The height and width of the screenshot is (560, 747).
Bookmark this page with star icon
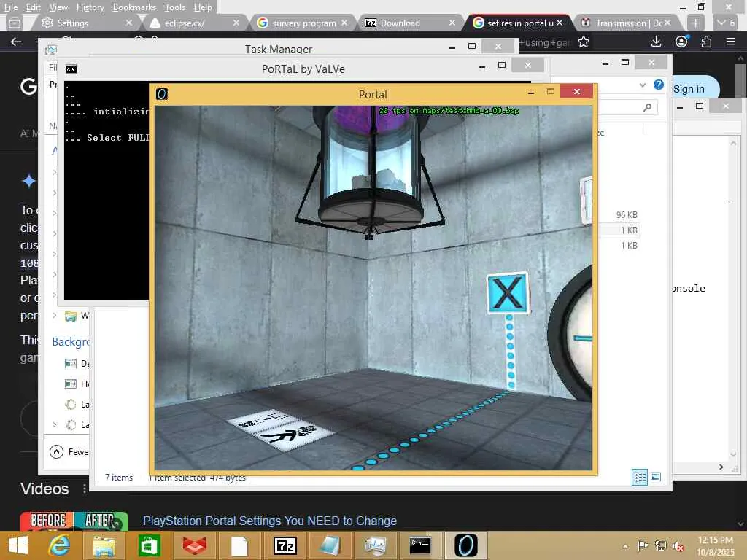click(584, 42)
